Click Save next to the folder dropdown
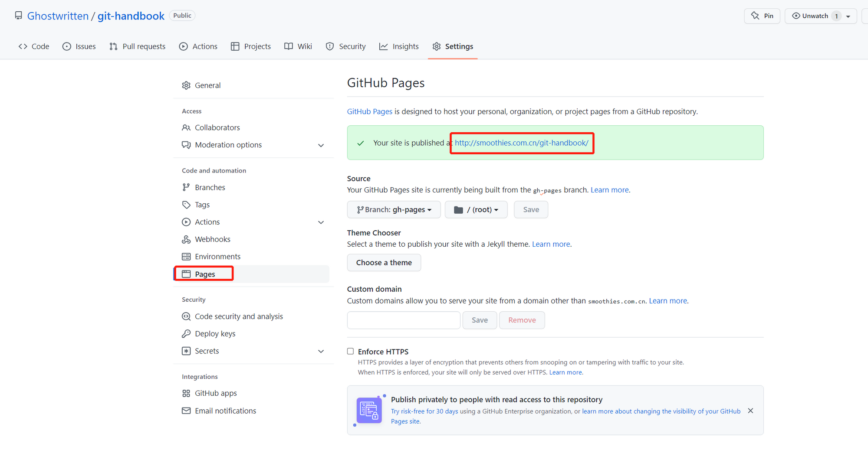This screenshot has width=868, height=450. pos(531,210)
